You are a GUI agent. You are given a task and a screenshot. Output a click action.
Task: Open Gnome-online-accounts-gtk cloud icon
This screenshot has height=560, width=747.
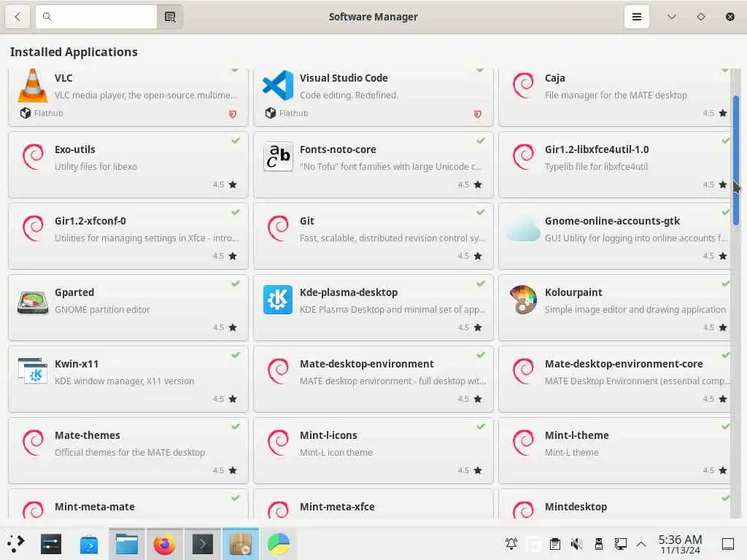tap(523, 228)
